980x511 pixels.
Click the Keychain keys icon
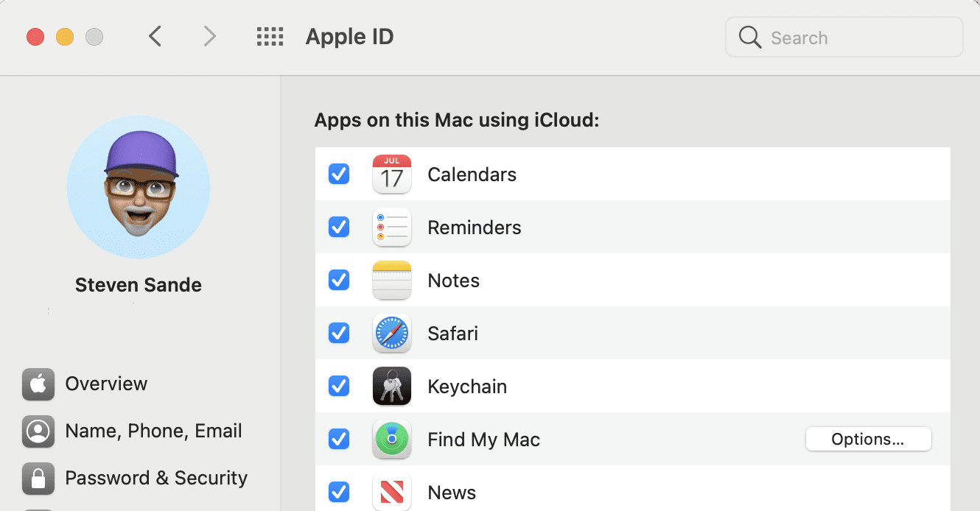click(x=391, y=387)
